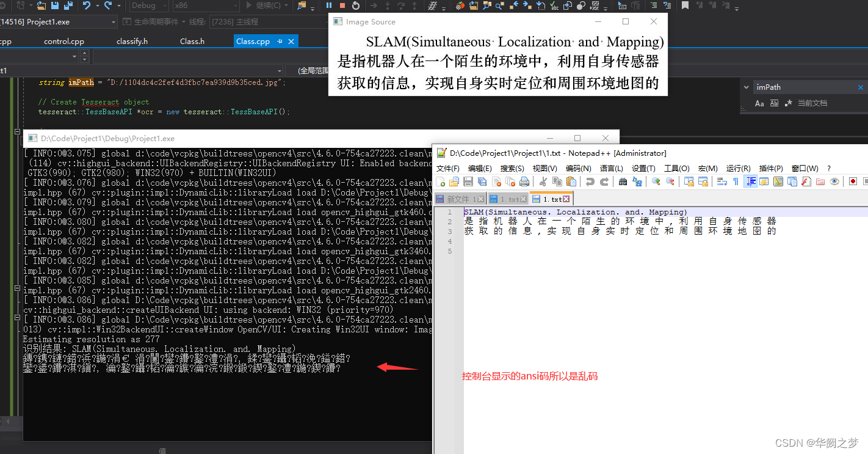The image size is (868, 454).
Task: Click the 继续(C) continue button
Action: [x=263, y=5]
